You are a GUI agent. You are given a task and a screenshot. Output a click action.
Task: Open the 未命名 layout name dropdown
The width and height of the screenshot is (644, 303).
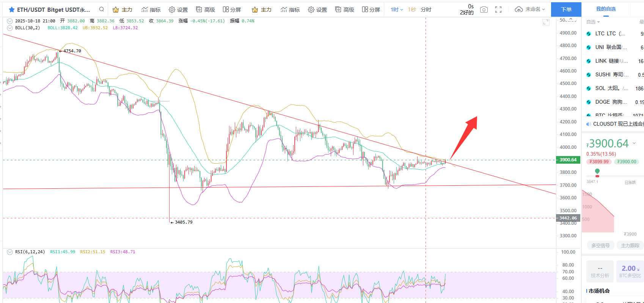point(535,9)
